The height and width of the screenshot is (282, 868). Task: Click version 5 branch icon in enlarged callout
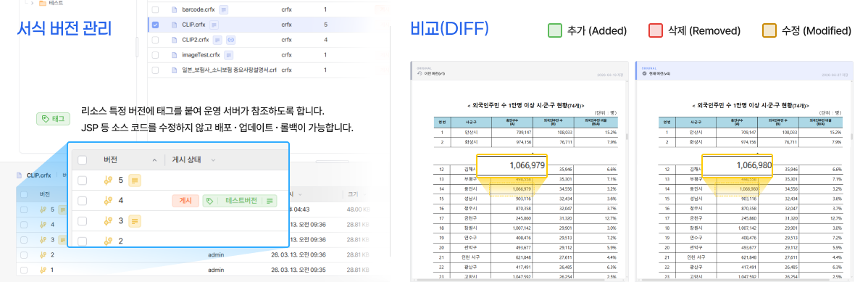pos(109,180)
